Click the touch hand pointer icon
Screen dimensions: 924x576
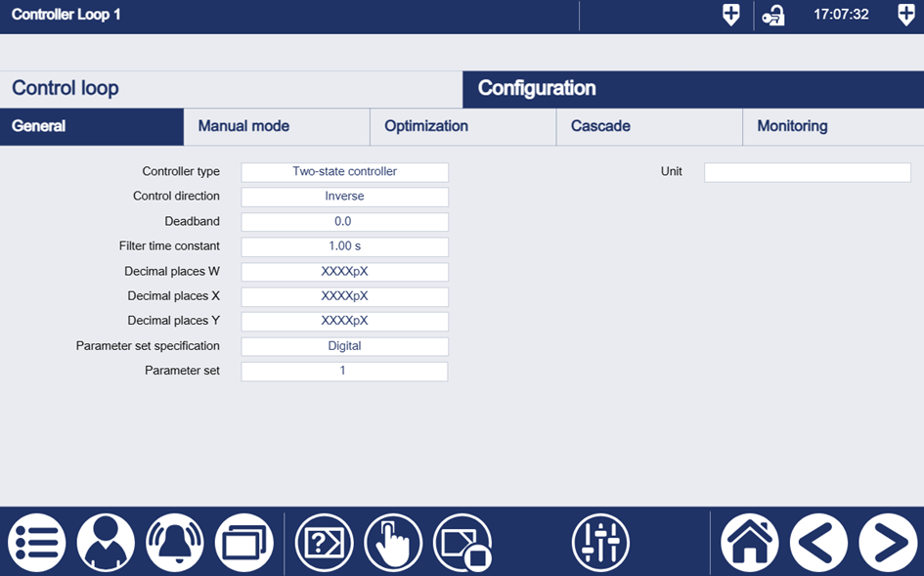click(x=393, y=543)
